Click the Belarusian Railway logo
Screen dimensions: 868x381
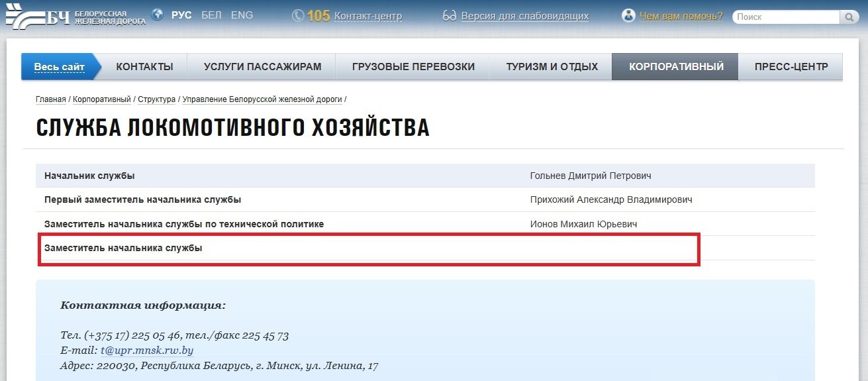click(x=74, y=17)
